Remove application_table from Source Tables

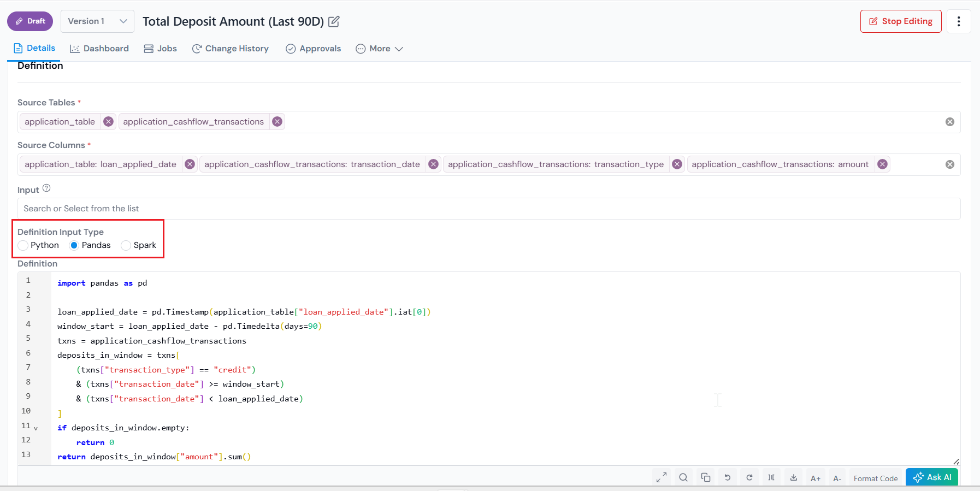[109, 121]
